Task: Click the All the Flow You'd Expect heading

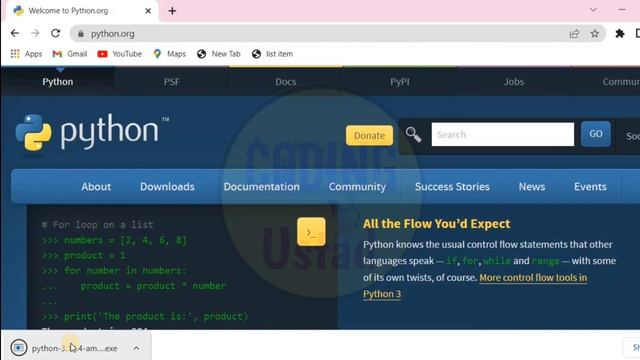Action: [436, 224]
